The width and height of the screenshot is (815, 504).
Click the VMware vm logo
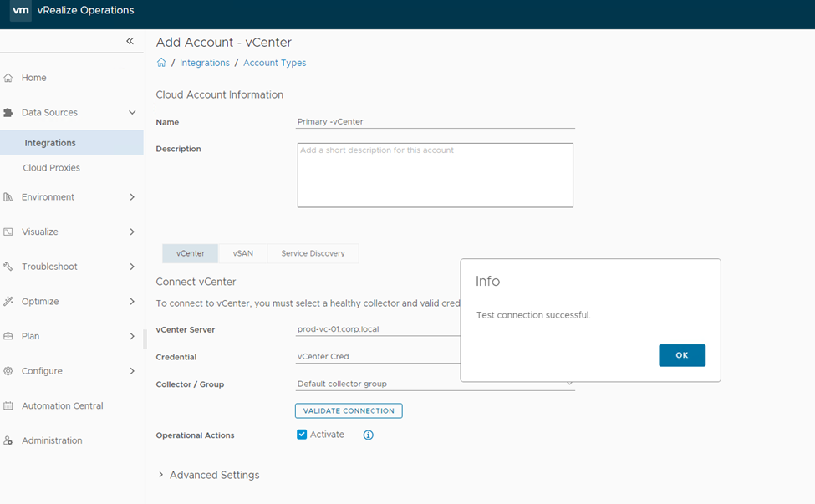pyautogui.click(x=20, y=10)
